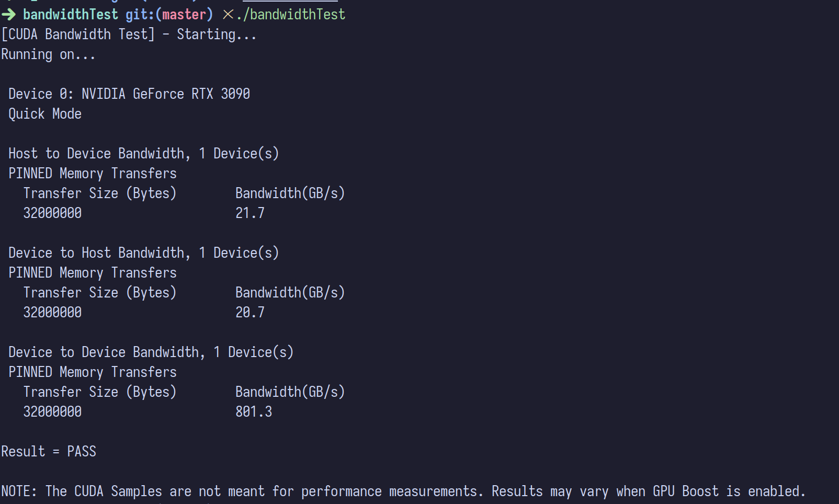Click the "Running on..." output line
The image size is (839, 504).
click(x=48, y=54)
